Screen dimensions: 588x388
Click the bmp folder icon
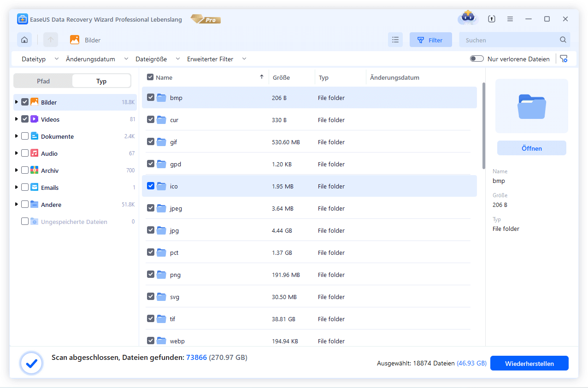[161, 98]
